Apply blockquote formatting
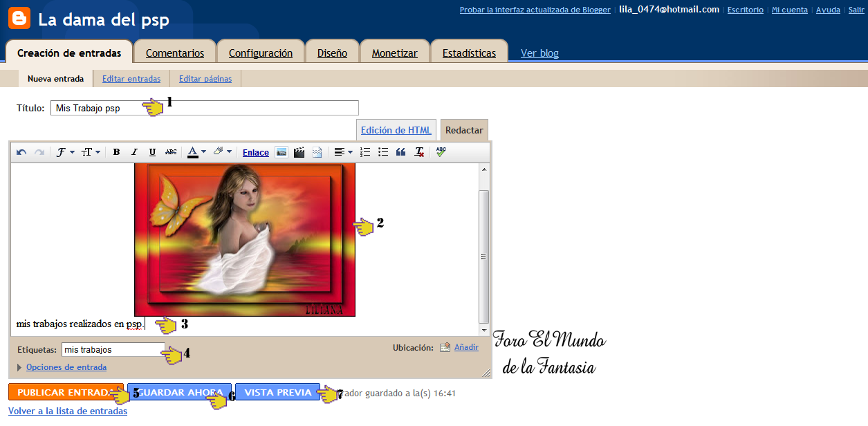Image resolution: width=868 pixels, height=426 pixels. 401,152
